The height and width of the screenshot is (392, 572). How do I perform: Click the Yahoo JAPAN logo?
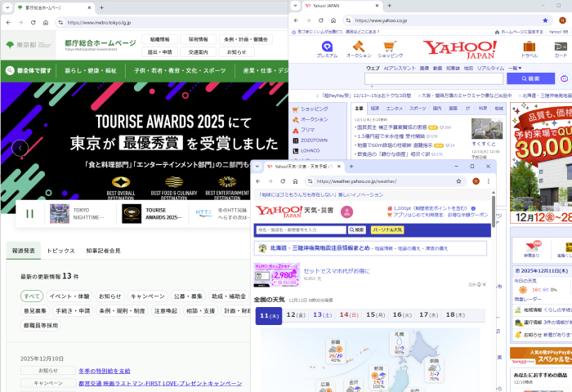[459, 50]
